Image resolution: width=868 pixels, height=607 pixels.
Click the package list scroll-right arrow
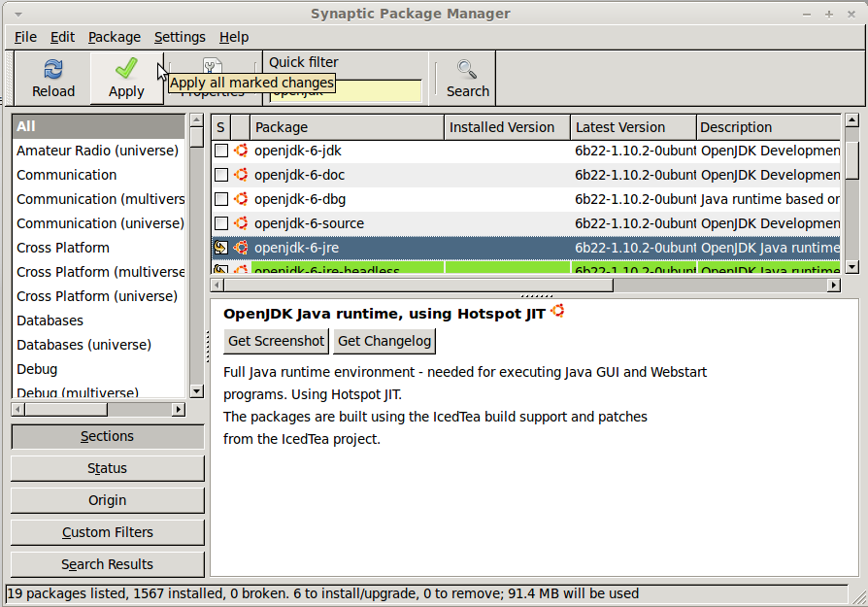point(834,286)
